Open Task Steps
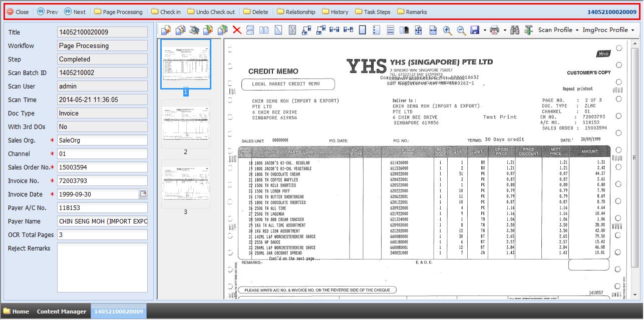The height and width of the screenshot is (320, 644). click(x=373, y=11)
